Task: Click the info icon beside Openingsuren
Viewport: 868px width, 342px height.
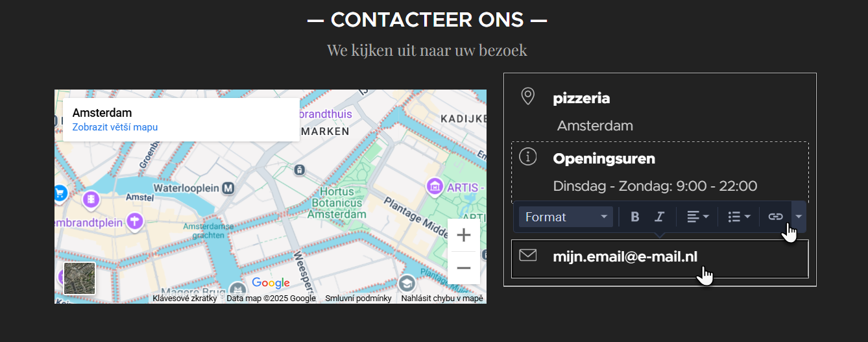Action: pyautogui.click(x=528, y=156)
